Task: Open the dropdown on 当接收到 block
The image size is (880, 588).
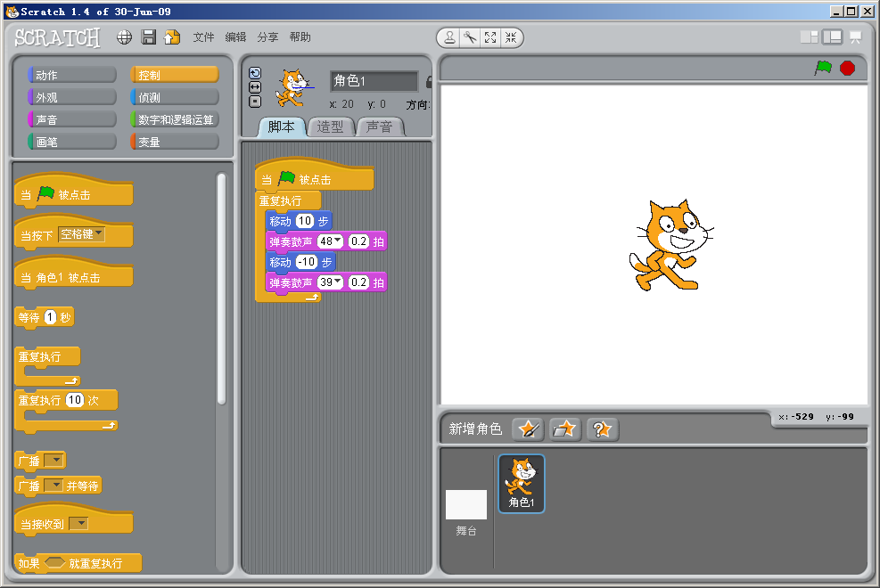Action: coord(78,524)
